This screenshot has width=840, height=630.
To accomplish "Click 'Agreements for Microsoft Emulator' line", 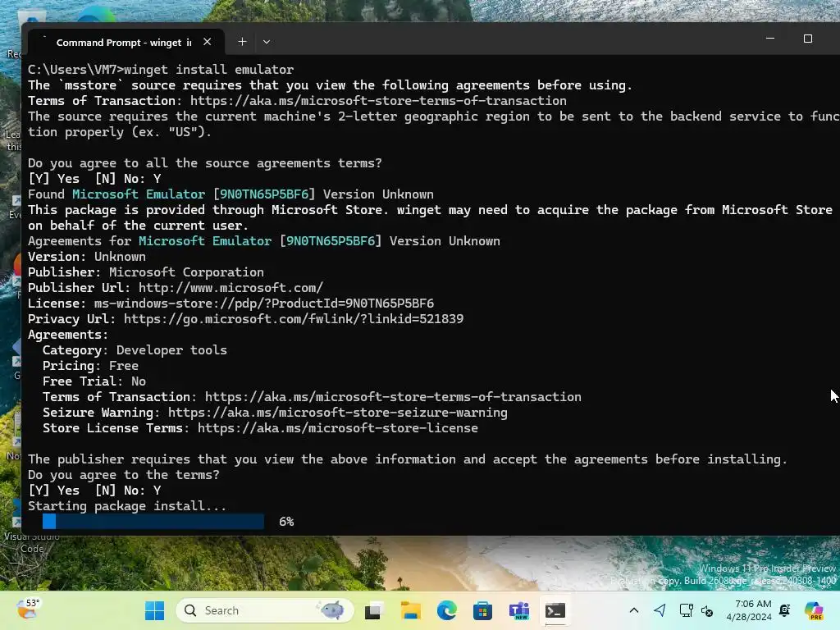I will (264, 241).
